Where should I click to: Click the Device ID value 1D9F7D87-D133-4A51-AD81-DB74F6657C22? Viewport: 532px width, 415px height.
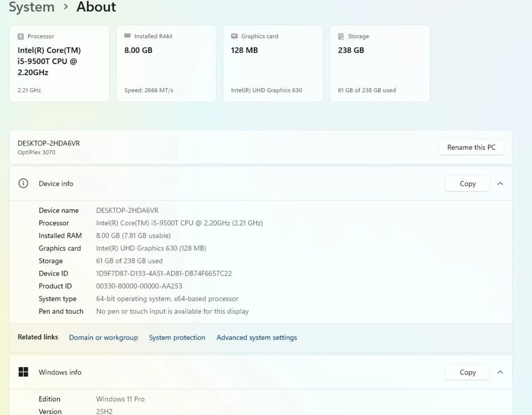pyautogui.click(x=164, y=273)
